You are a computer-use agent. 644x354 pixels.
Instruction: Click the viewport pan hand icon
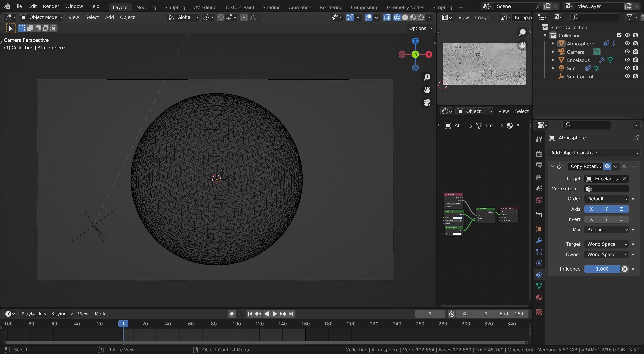coord(427,90)
